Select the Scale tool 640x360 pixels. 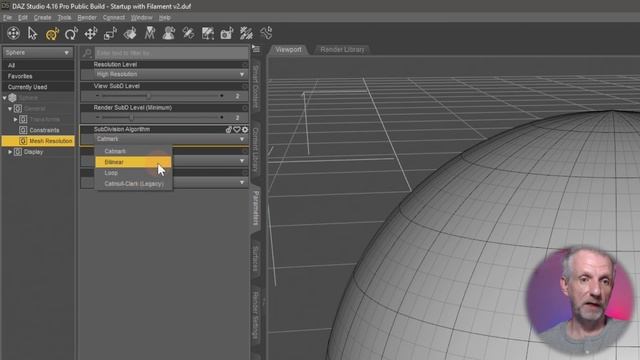110,33
